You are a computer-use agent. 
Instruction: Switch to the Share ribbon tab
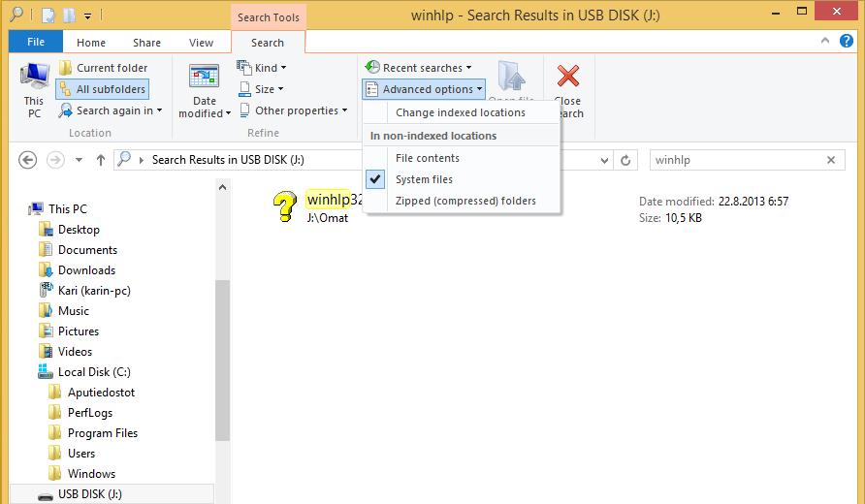[x=146, y=43]
